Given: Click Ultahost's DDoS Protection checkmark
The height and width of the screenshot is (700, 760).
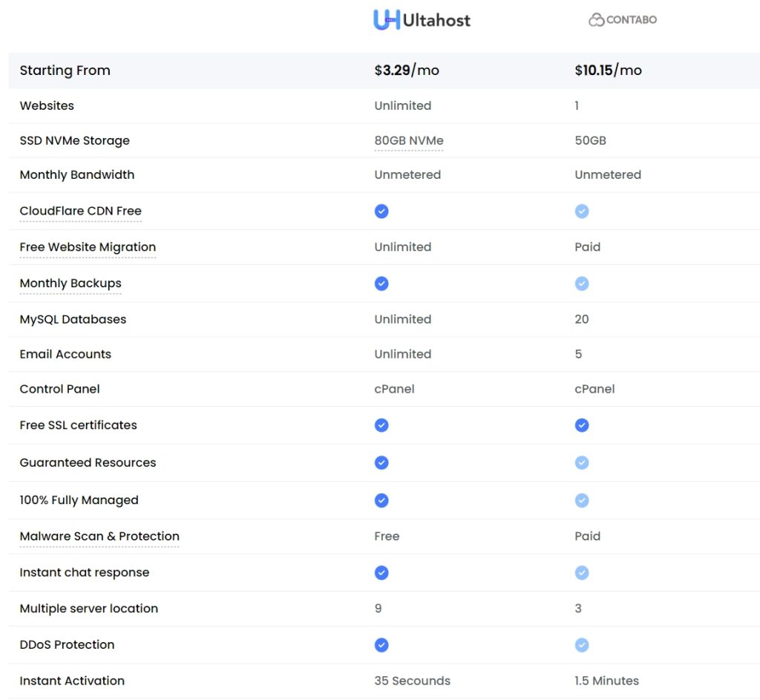Looking at the screenshot, I should tap(381, 645).
